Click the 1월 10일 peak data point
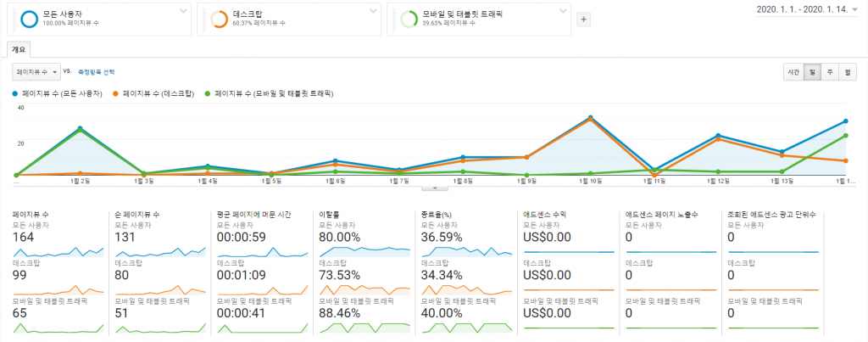Image resolution: width=868 pixels, height=342 pixels. 590,117
